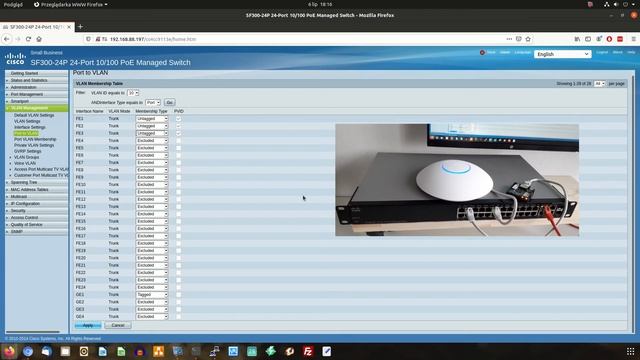Open Membership Type dropdown for FE12
This screenshot has height=360, width=640.
(152, 200)
